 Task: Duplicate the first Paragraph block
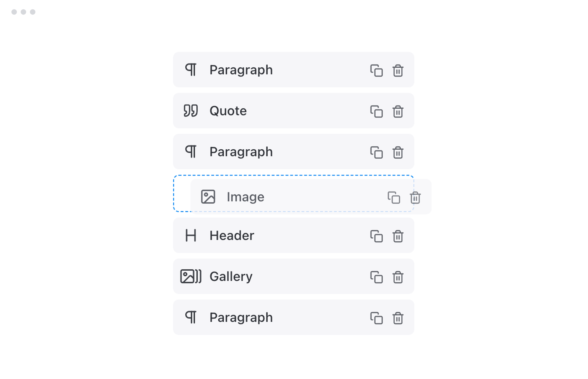[377, 71]
